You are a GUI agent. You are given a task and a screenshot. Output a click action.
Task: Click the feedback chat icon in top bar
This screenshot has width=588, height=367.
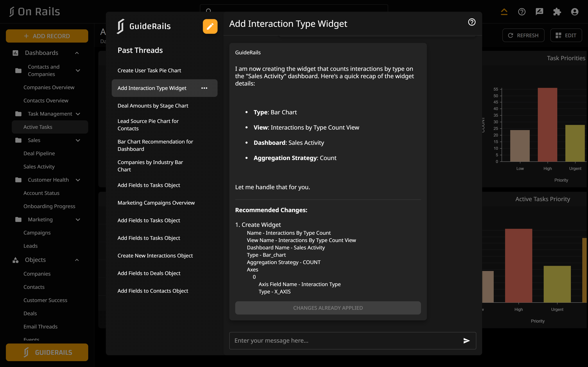(539, 12)
